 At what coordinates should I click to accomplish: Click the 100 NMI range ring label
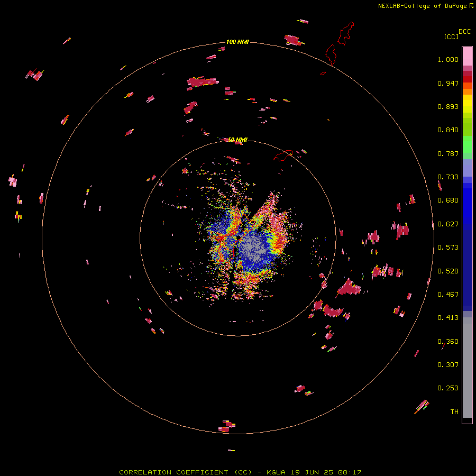coord(237,42)
